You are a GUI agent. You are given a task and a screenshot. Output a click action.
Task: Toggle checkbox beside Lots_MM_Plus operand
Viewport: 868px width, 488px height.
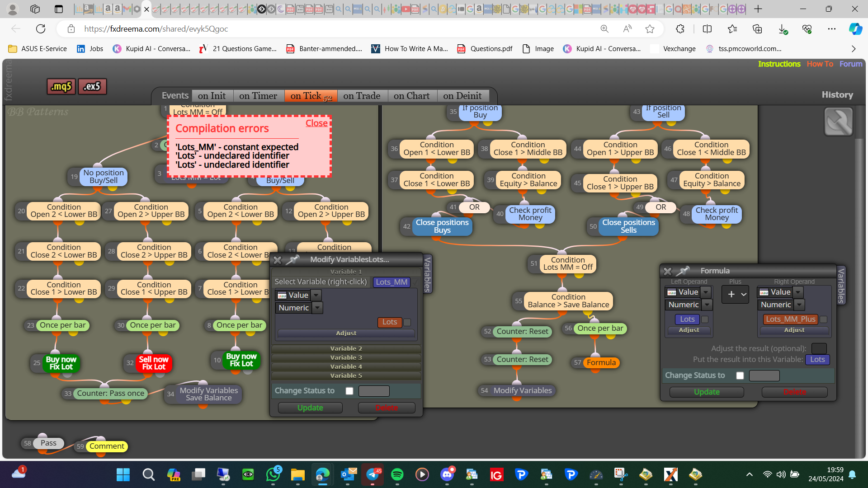[x=824, y=319]
